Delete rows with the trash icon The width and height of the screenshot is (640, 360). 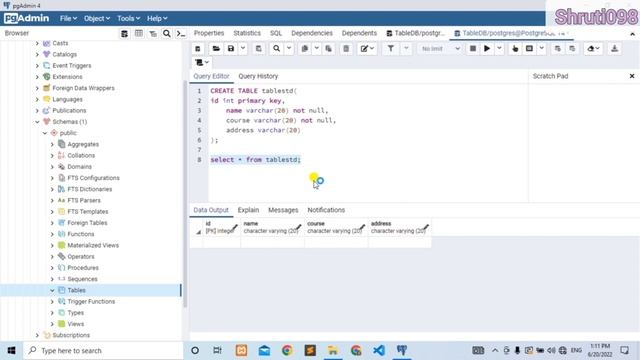(x=346, y=49)
